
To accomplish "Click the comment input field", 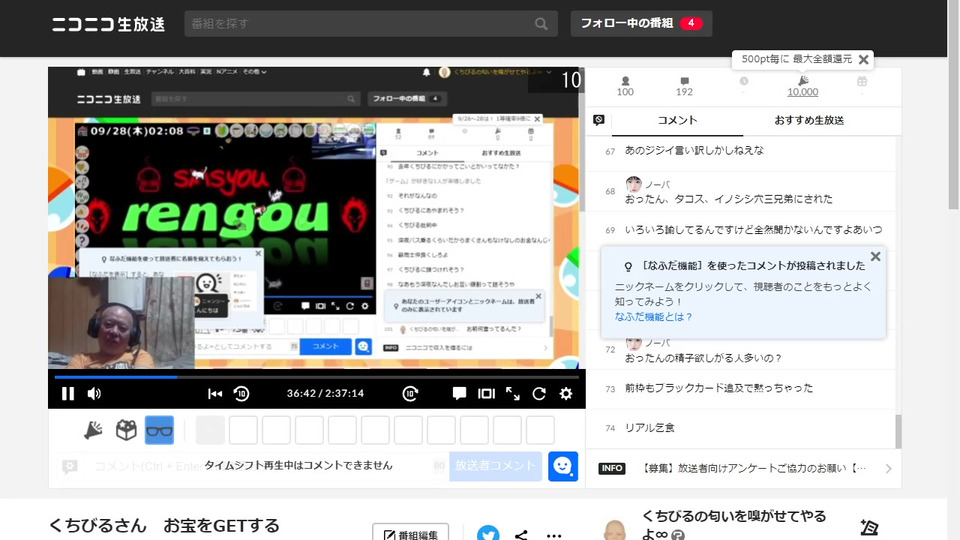I will coord(263,467).
